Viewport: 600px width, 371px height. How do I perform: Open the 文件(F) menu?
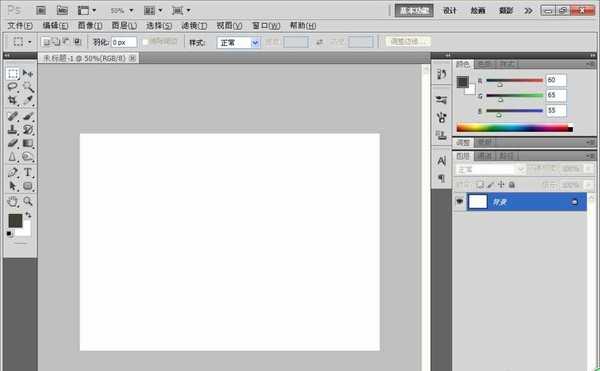click(20, 26)
